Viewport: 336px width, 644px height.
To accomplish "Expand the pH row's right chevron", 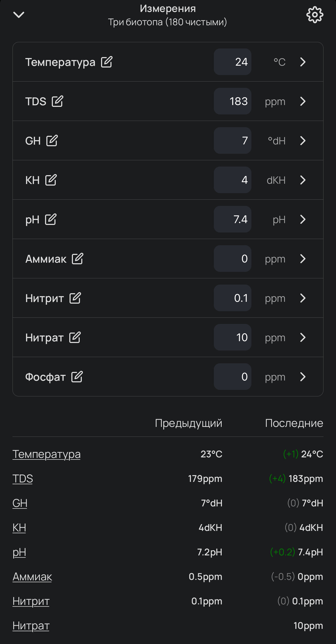I will tap(303, 219).
